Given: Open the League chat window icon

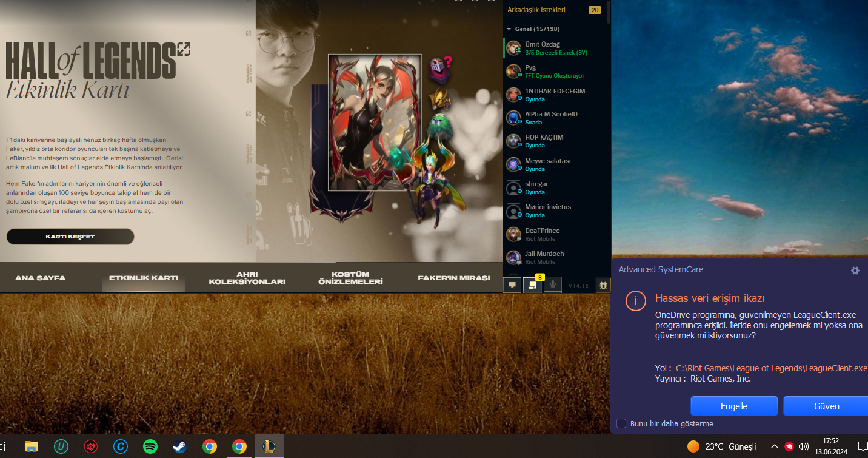Looking at the screenshot, I should (x=512, y=285).
